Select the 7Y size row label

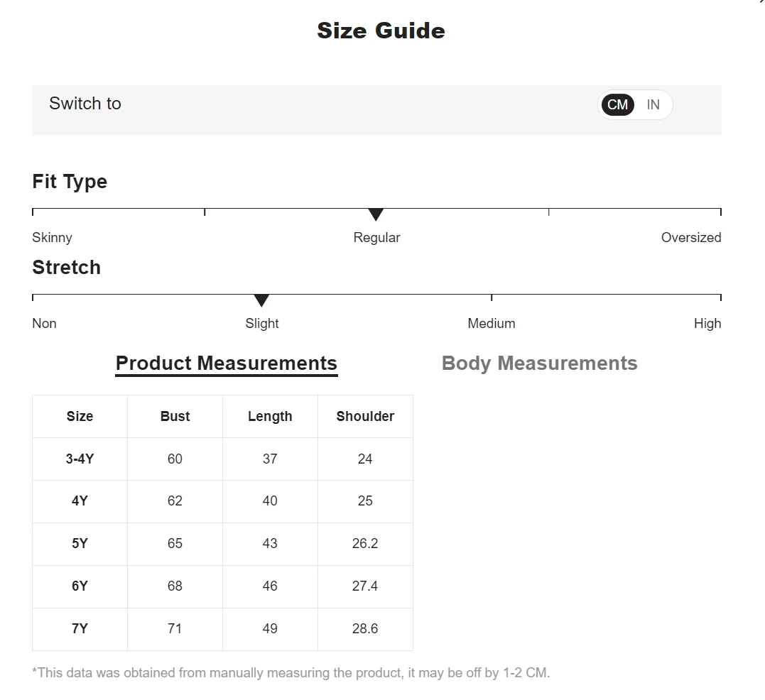pos(80,629)
